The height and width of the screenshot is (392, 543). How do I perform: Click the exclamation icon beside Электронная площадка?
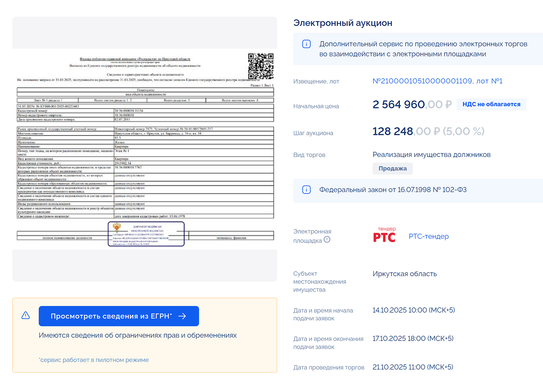tap(327, 240)
